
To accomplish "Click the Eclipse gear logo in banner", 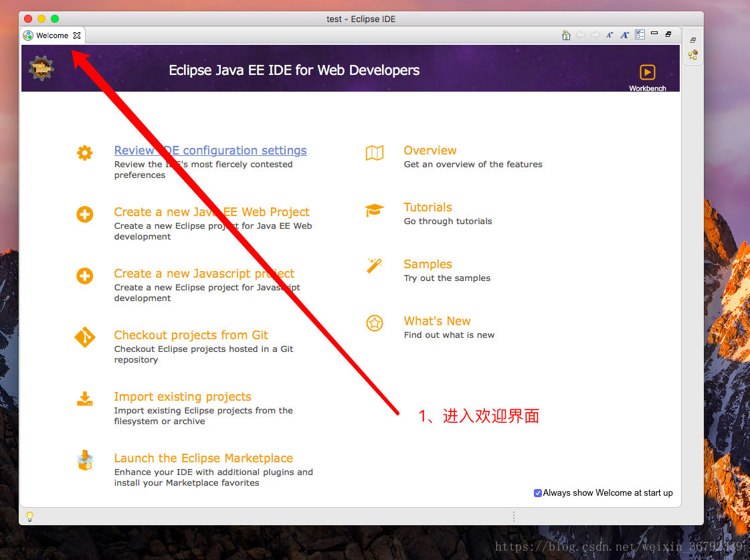I will (x=41, y=68).
